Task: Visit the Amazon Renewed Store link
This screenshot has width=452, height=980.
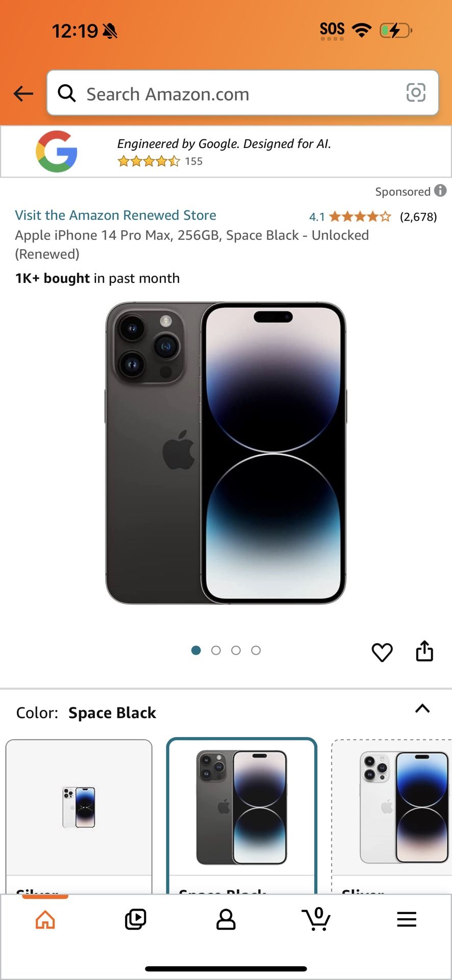Action: tap(116, 215)
